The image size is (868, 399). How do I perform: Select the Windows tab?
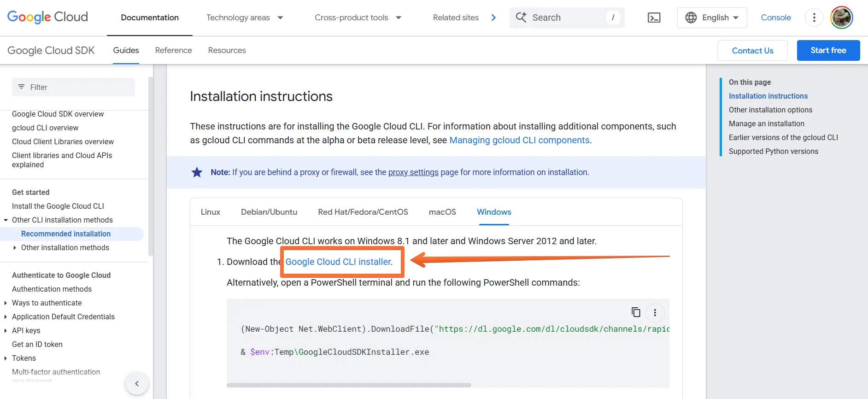pos(494,212)
